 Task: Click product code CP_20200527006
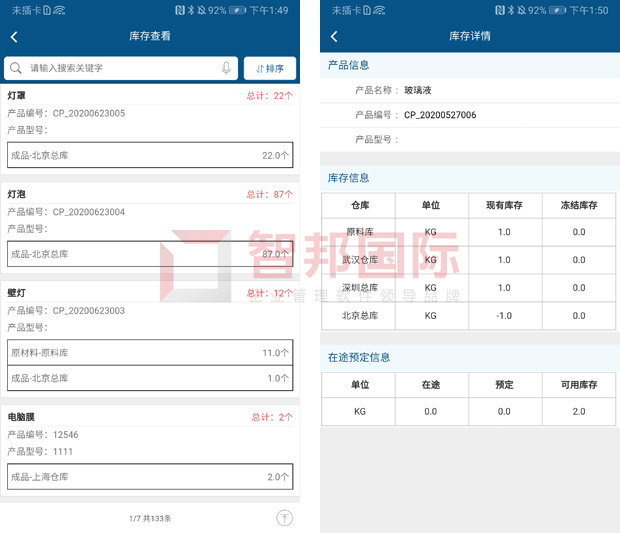coord(440,115)
